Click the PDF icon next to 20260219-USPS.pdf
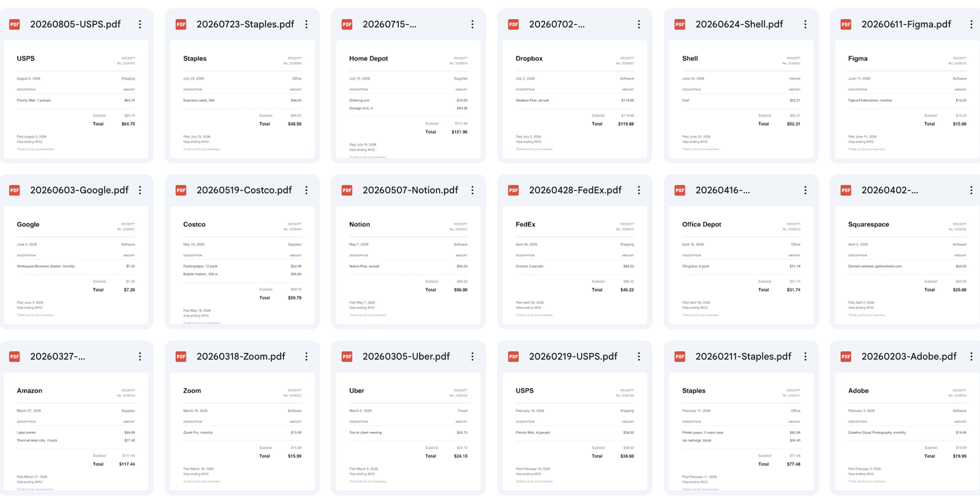 [x=513, y=356]
